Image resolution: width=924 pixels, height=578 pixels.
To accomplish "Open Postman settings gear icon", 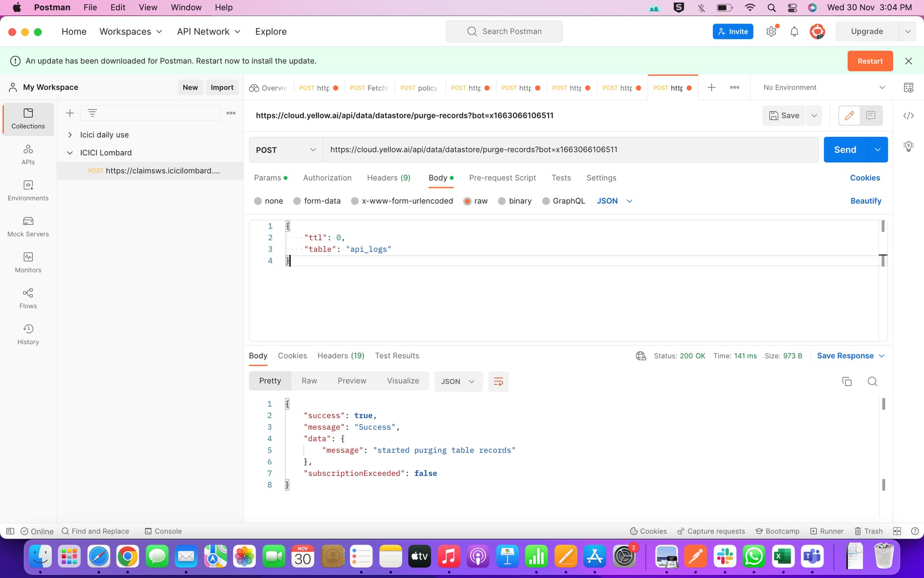I will pos(771,31).
